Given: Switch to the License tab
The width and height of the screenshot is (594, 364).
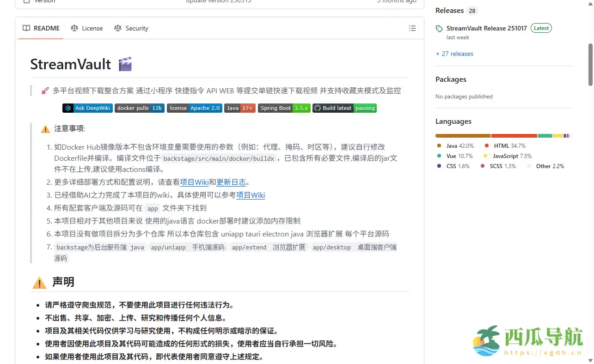Looking at the screenshot, I should point(87,28).
